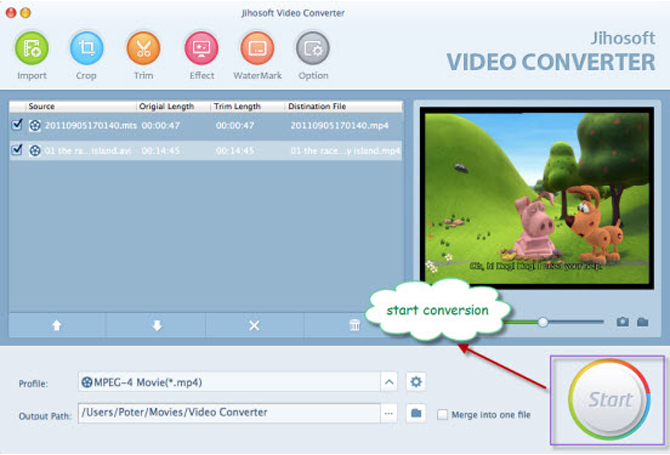Image resolution: width=670 pixels, height=455 pixels.
Task: Open the Option settings icon
Action: click(x=313, y=48)
